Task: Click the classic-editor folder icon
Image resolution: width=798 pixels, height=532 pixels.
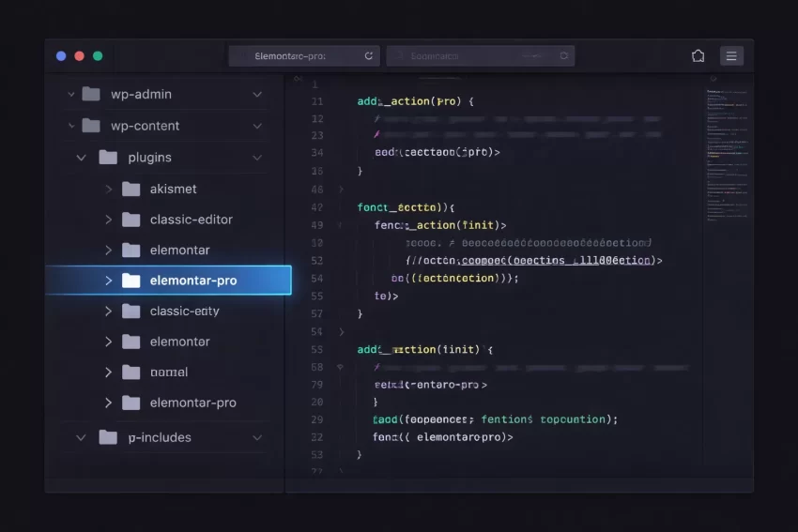Action: pyautogui.click(x=130, y=220)
